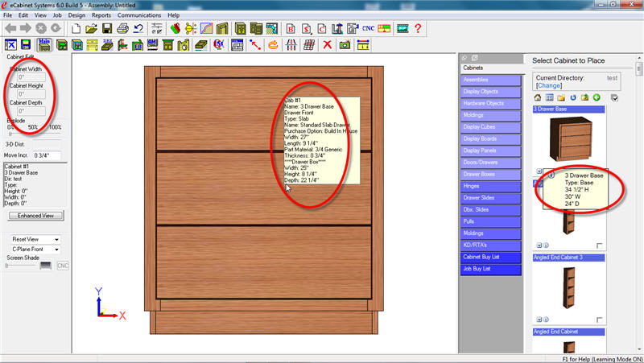Open the Reports menu
The width and height of the screenshot is (644, 363).
pyautogui.click(x=101, y=15)
